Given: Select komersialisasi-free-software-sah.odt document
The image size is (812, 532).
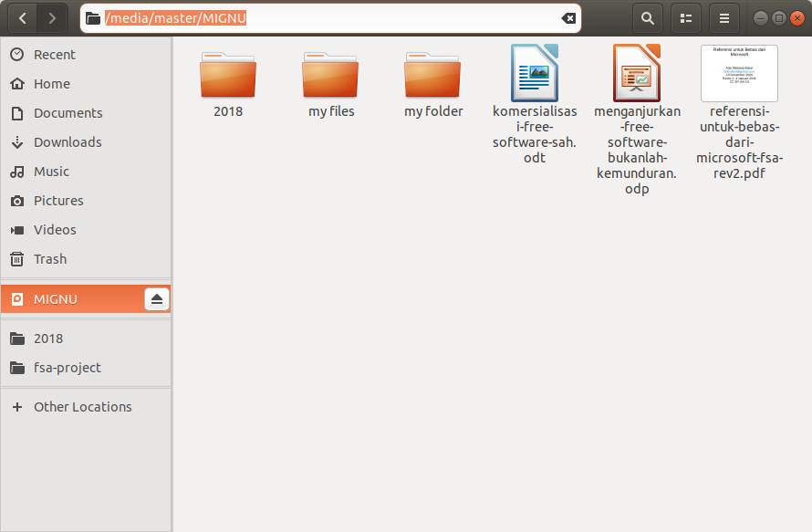Looking at the screenshot, I should pyautogui.click(x=534, y=73).
